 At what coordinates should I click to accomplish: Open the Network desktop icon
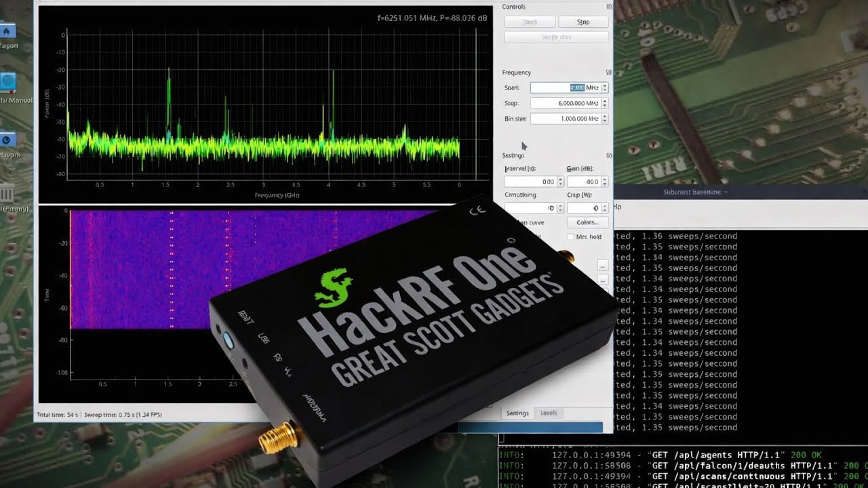click(7, 140)
